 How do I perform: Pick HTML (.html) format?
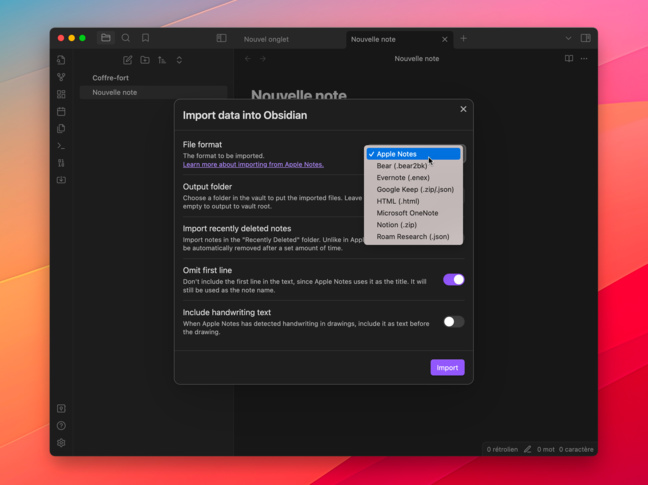coord(413,201)
